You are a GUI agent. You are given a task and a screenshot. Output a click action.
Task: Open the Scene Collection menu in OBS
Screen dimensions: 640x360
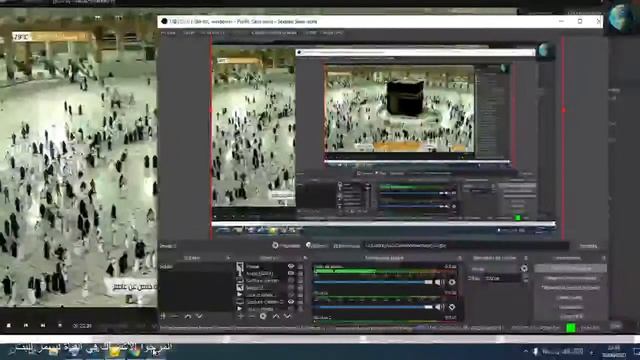coord(274,33)
